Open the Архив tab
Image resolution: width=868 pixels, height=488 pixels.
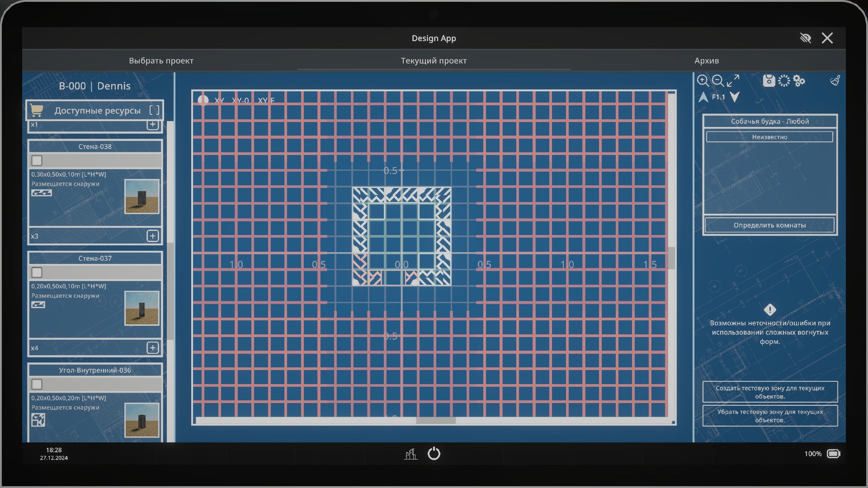point(706,61)
